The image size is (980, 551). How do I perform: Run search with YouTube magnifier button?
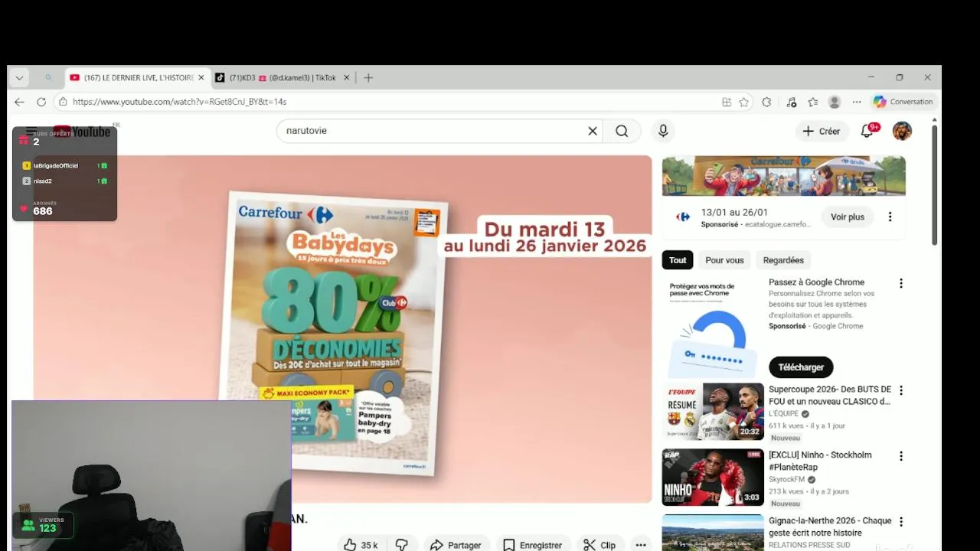pos(622,131)
